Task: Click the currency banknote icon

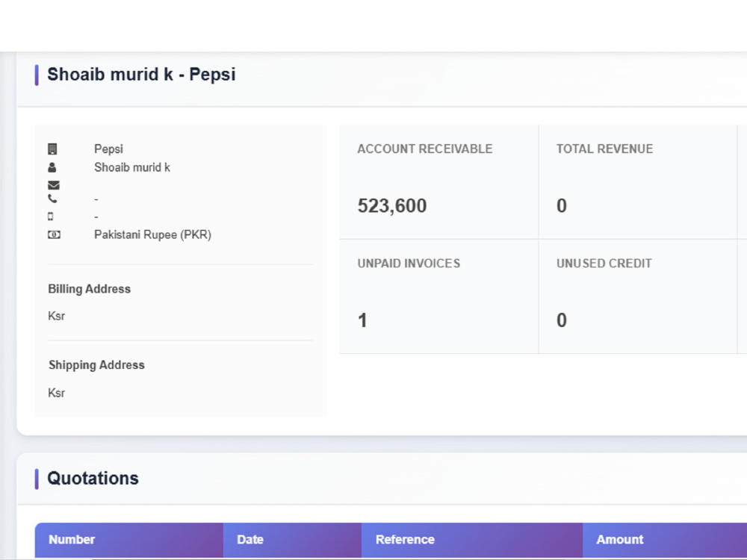Action: [54, 234]
